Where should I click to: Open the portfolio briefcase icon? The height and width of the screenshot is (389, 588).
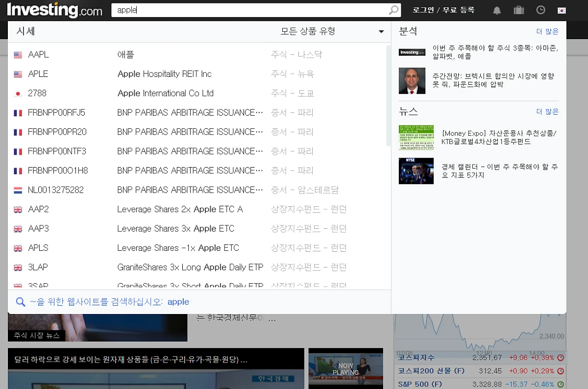(x=518, y=10)
